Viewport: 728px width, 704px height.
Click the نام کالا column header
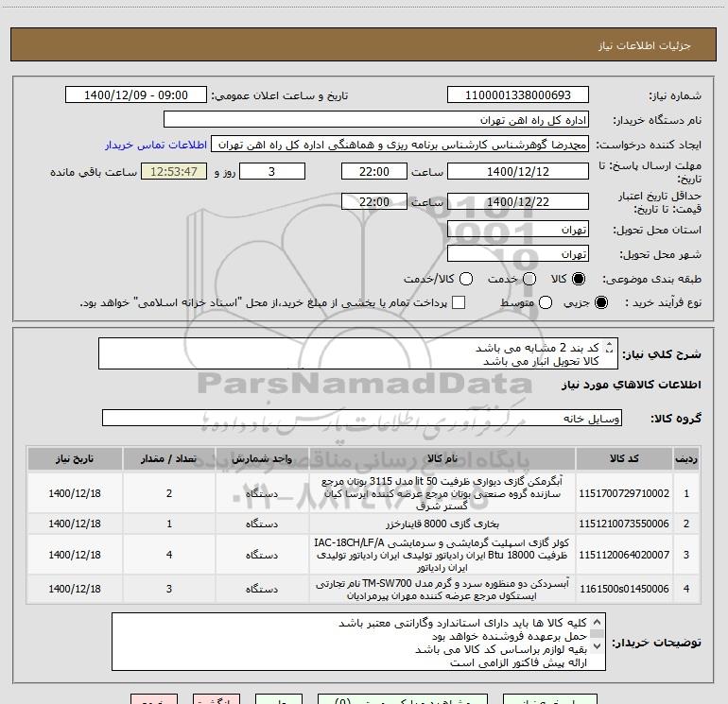coord(442,458)
